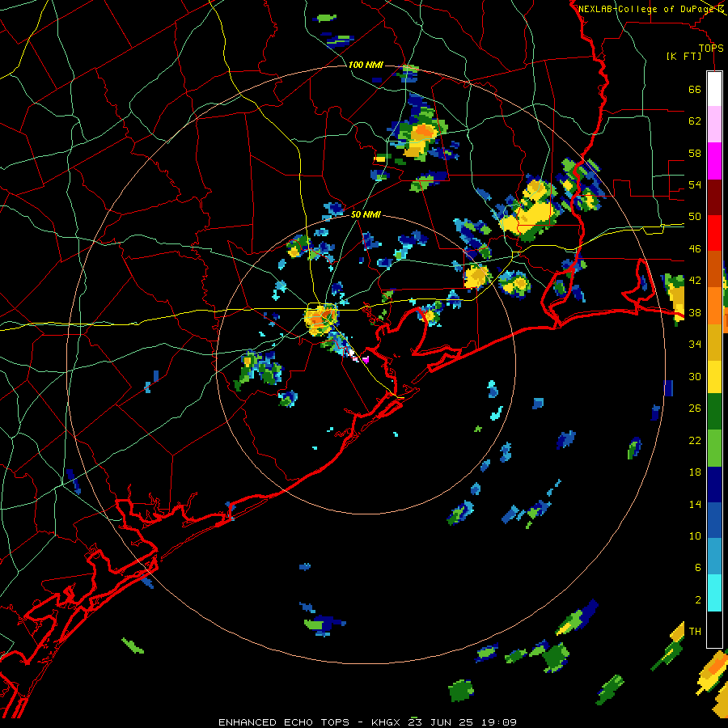Image resolution: width=728 pixels, height=728 pixels.
Task: Click the "NEXLAB-College of DuPage" text
Action: click(646, 9)
